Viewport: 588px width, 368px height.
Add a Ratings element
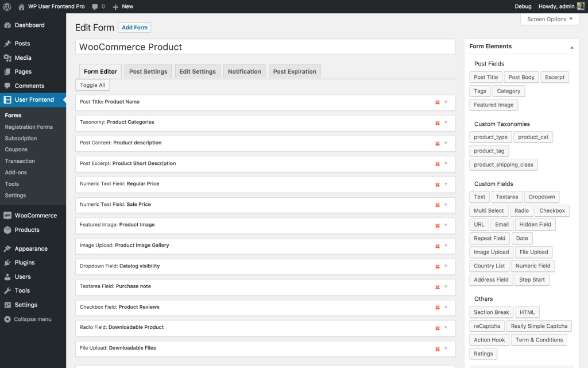[x=483, y=354]
